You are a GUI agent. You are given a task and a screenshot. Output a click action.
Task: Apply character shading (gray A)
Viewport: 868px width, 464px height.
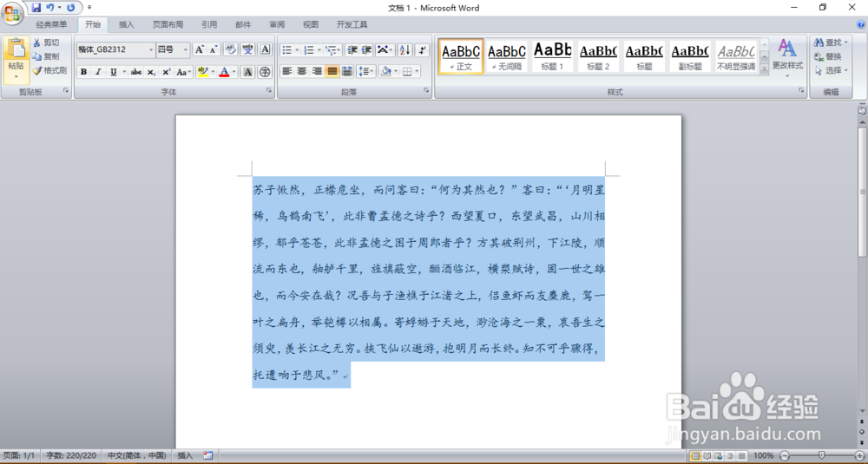pyautogui.click(x=247, y=72)
